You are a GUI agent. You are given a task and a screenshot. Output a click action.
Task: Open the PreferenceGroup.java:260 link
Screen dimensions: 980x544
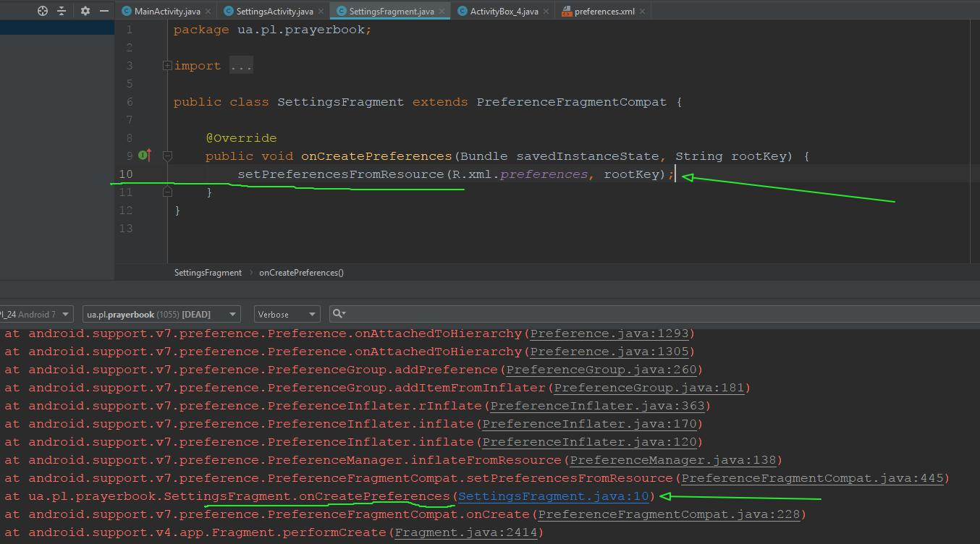pyautogui.click(x=601, y=370)
